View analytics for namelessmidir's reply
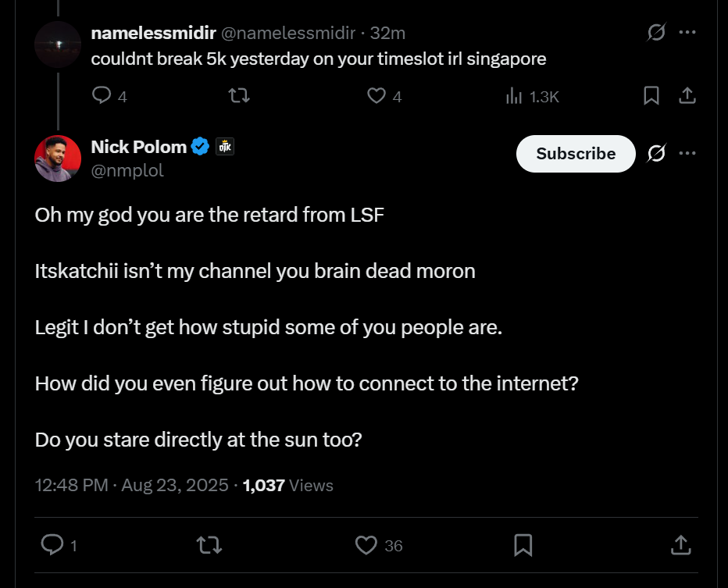This screenshot has height=588, width=728. tap(514, 96)
